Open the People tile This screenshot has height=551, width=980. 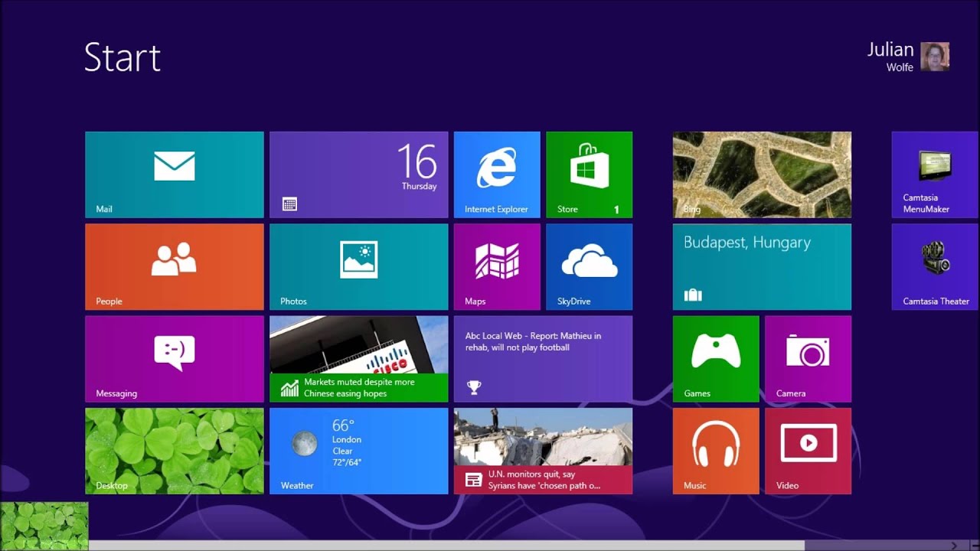(175, 267)
